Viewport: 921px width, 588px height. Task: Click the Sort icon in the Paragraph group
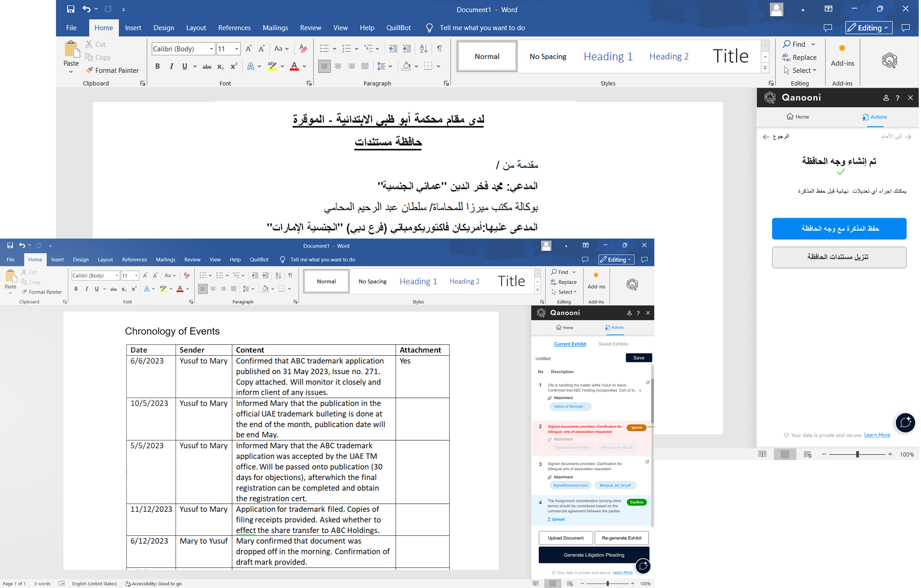(423, 48)
